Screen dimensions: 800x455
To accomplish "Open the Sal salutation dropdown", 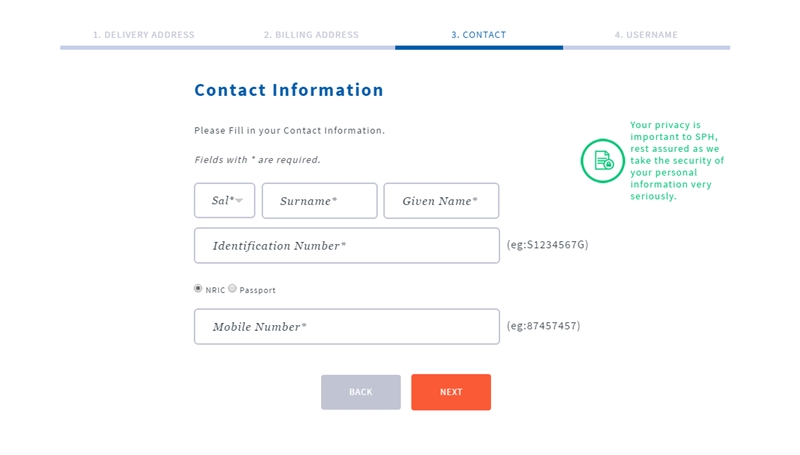I will tap(224, 201).
